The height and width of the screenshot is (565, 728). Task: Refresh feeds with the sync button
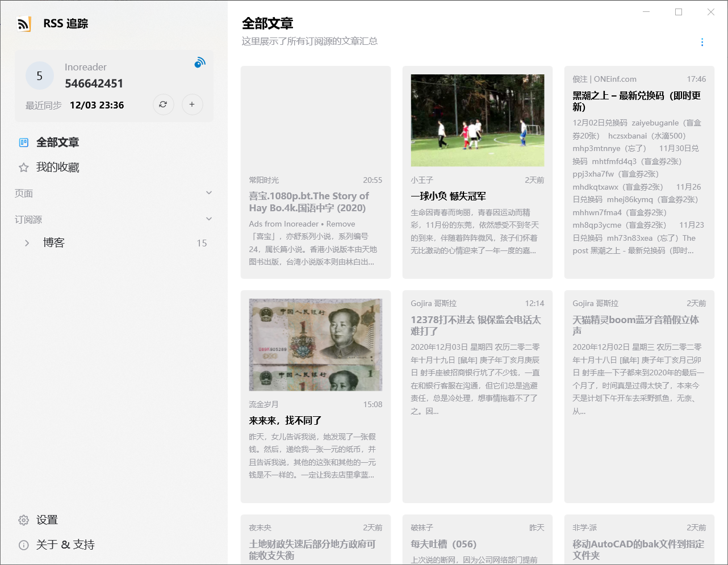click(163, 104)
